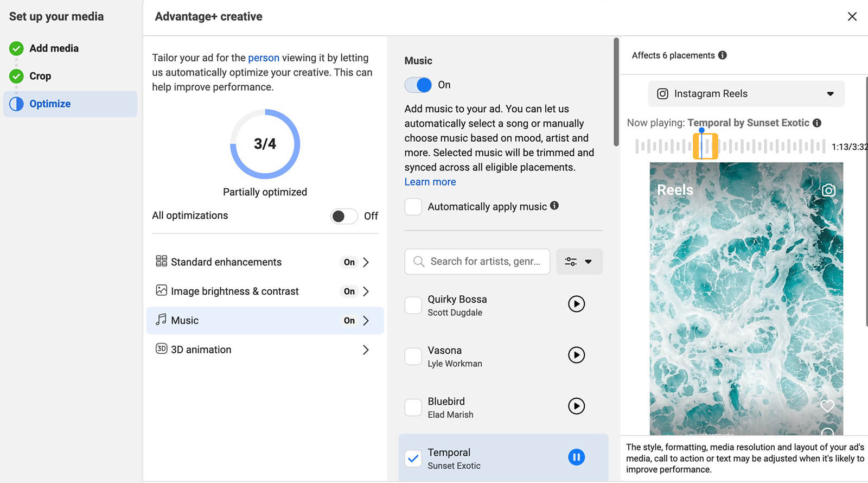Play preview of Bluebird track
Image resolution: width=868 pixels, height=483 pixels.
pyautogui.click(x=576, y=406)
